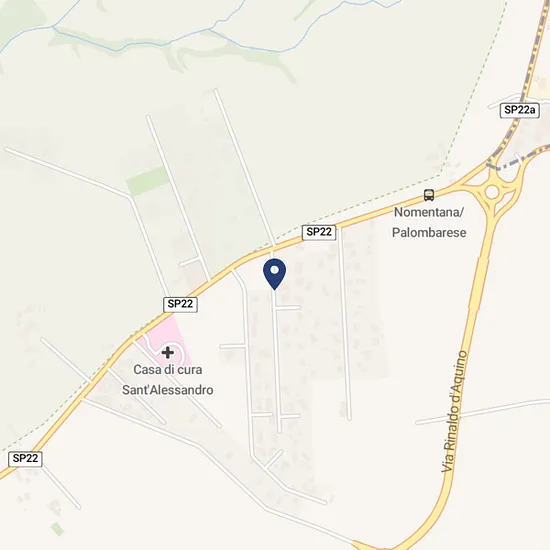Click the small green field patch northwest of the SP22

click(148, 181)
